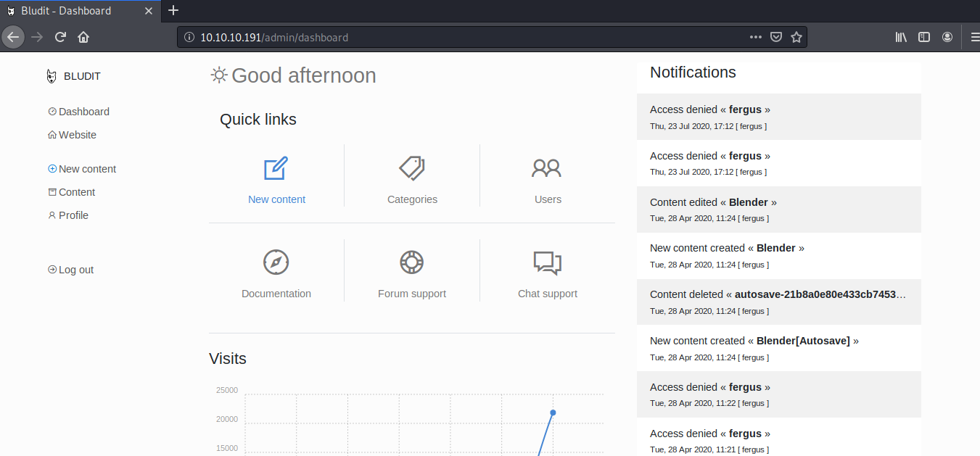Go to the browser home page icon
Screen dimensions: 980x456
83,37
